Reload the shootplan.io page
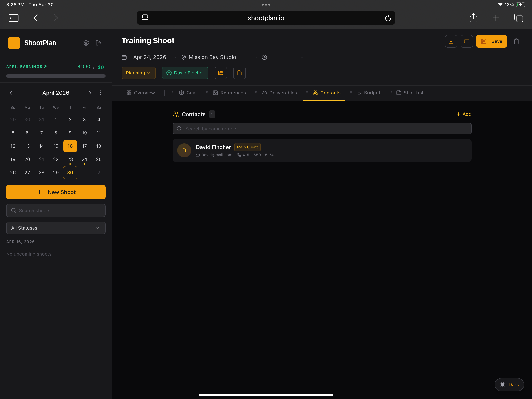 tap(388, 18)
